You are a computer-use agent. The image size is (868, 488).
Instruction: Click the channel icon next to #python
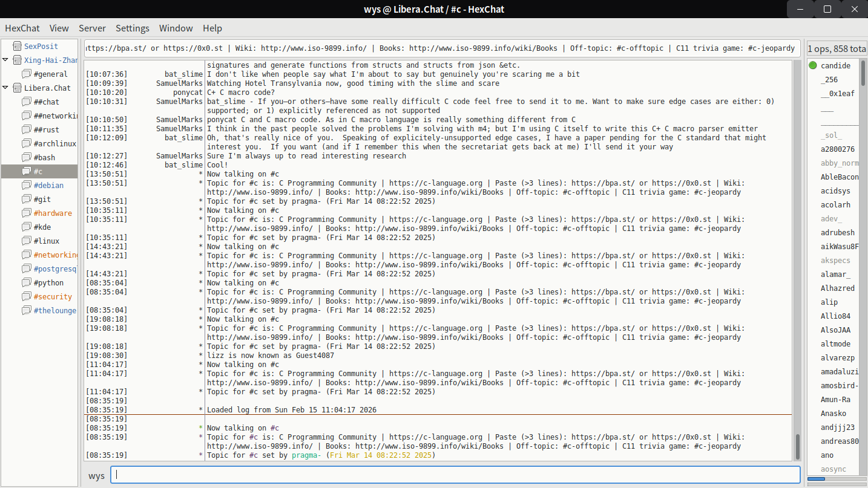(26, 282)
